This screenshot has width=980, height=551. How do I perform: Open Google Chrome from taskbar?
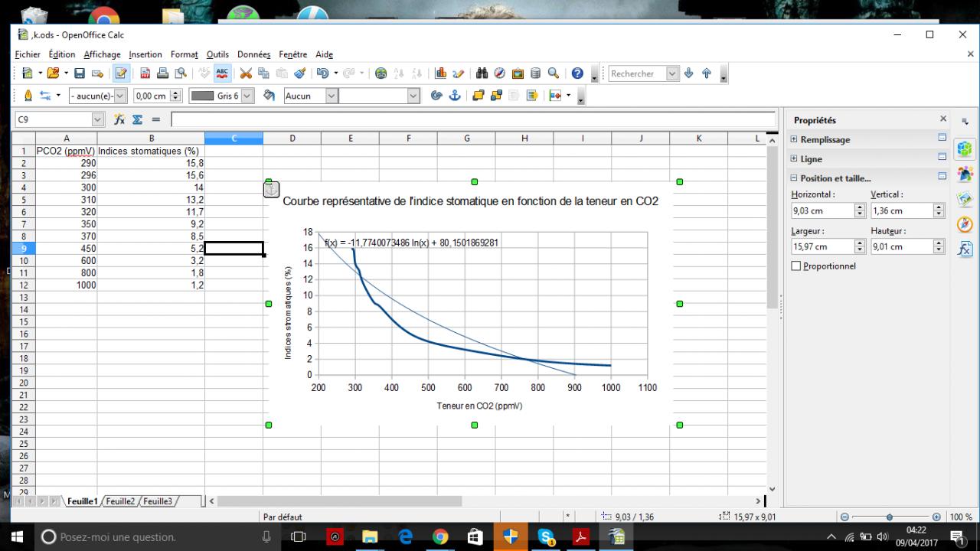(x=440, y=536)
